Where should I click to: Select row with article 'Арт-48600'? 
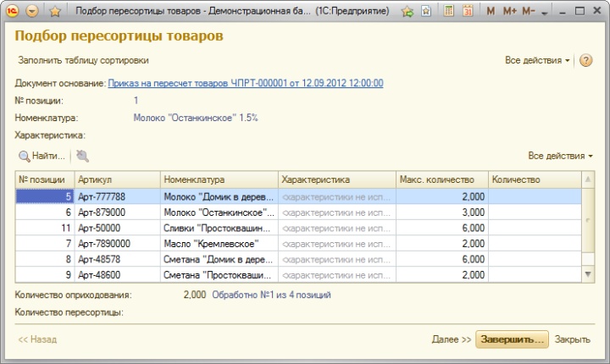coord(298,274)
